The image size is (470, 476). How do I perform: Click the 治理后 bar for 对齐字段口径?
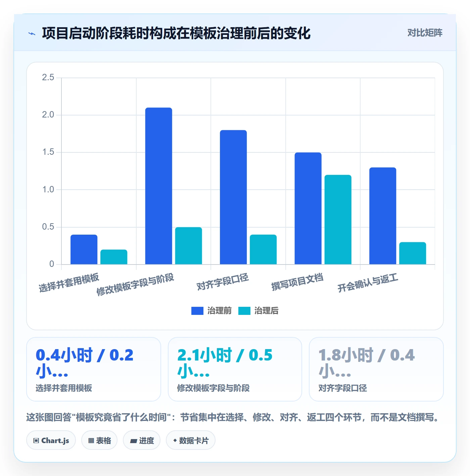(x=263, y=249)
